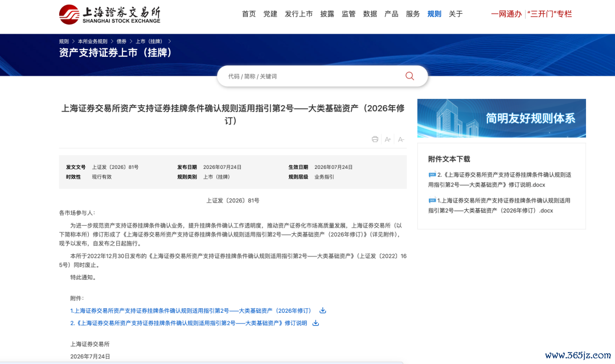Click the 上证发〔2026〕81号 value in info table
This screenshot has width=615, height=364.
click(115, 167)
